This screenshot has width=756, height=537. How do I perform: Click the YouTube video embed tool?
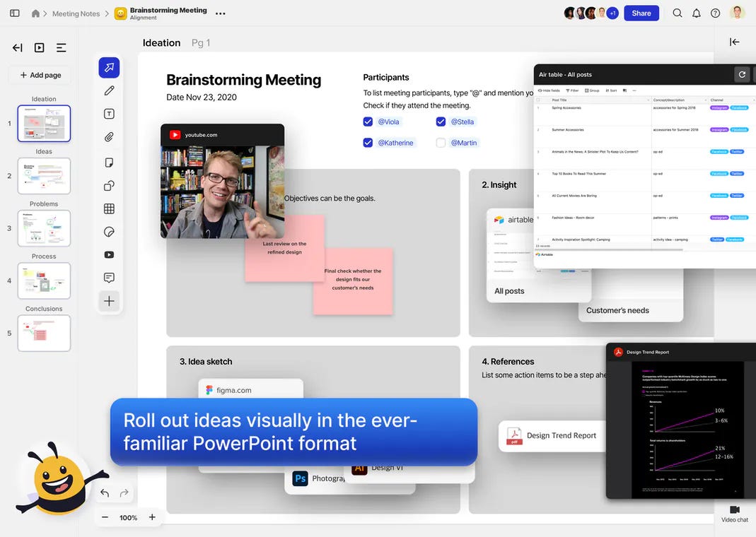click(x=109, y=254)
